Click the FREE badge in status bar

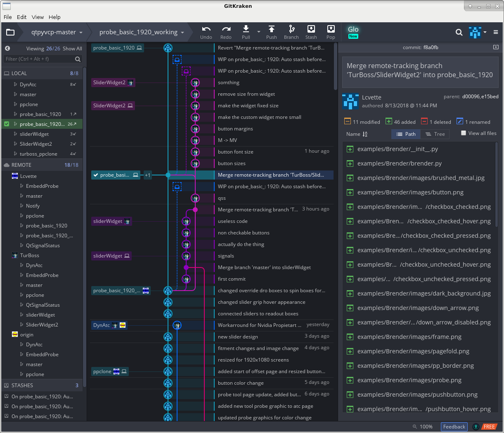click(489, 427)
